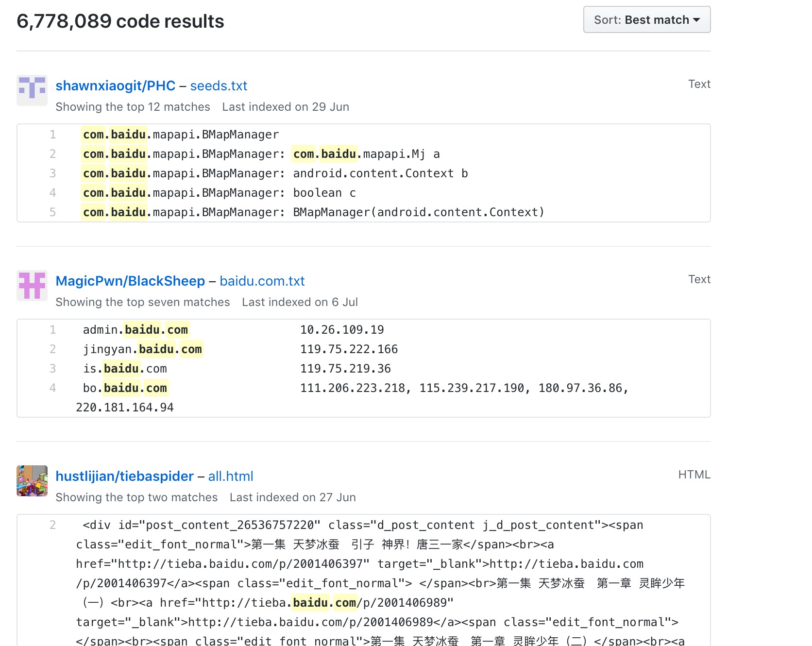Screen dimensions: 812x646
Task: Click line number 5 of seeds.txt
Action: coord(52,212)
